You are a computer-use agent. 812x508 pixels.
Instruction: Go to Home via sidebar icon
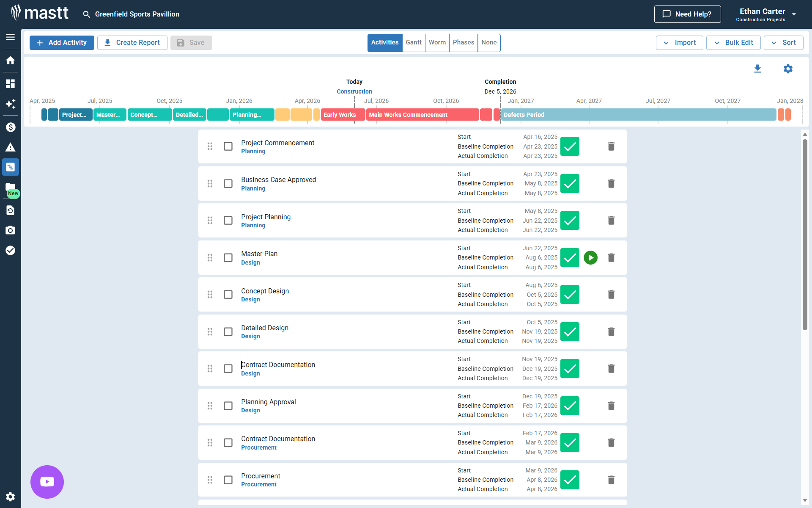[x=11, y=60]
